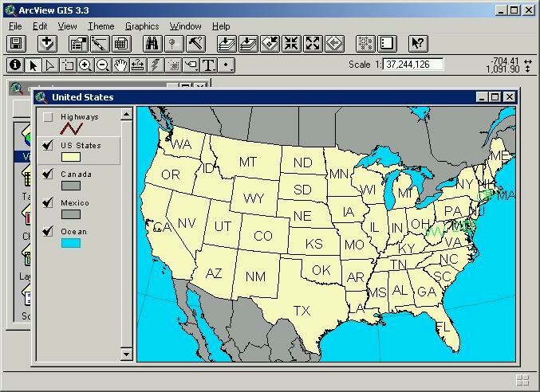Click the context Help pointer button
Screen dimensions: 540x392
[418, 44]
